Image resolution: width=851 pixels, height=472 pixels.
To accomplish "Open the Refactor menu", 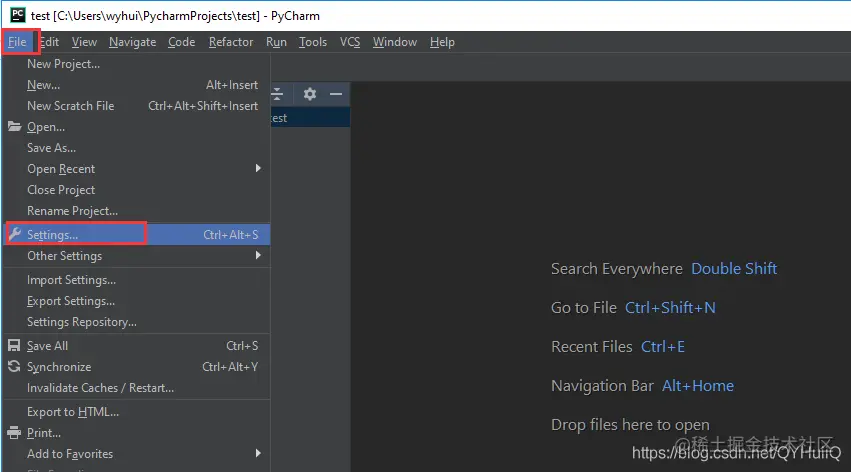I will coord(231,42).
